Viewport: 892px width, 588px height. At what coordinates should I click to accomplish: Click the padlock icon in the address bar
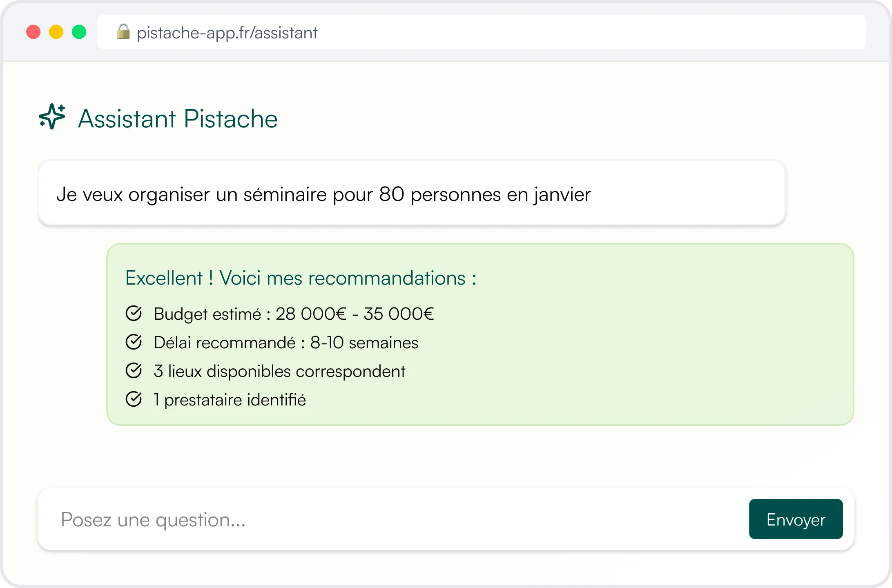click(x=124, y=32)
